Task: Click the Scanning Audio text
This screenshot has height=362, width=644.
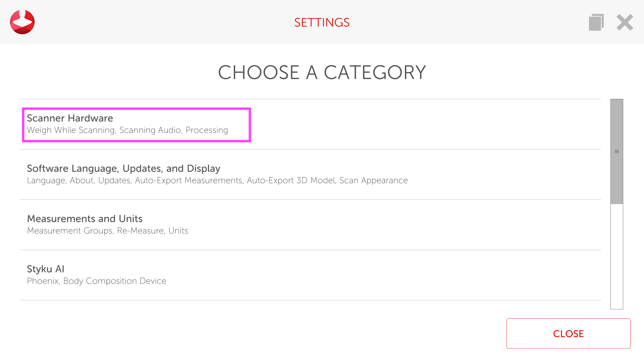Action: [150, 130]
